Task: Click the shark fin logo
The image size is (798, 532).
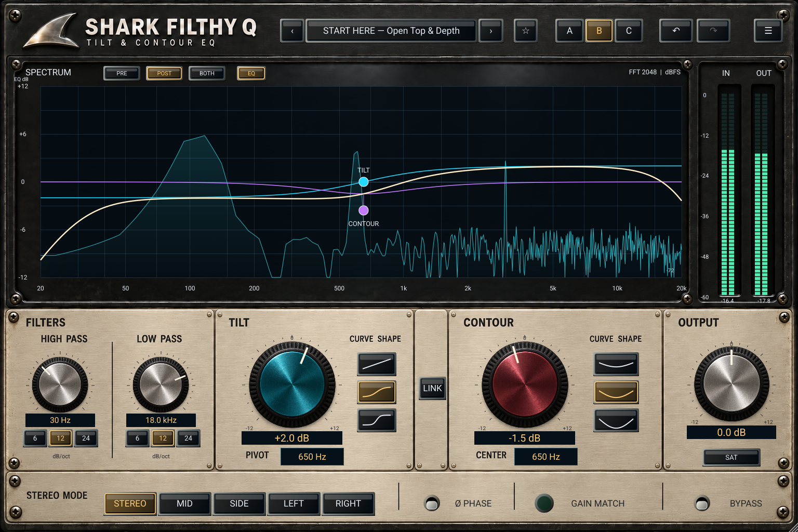Action: coord(51,31)
